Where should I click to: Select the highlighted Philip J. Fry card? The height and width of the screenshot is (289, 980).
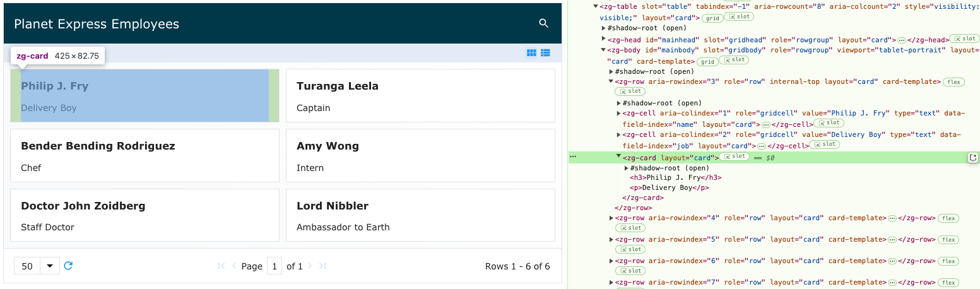coord(145,95)
